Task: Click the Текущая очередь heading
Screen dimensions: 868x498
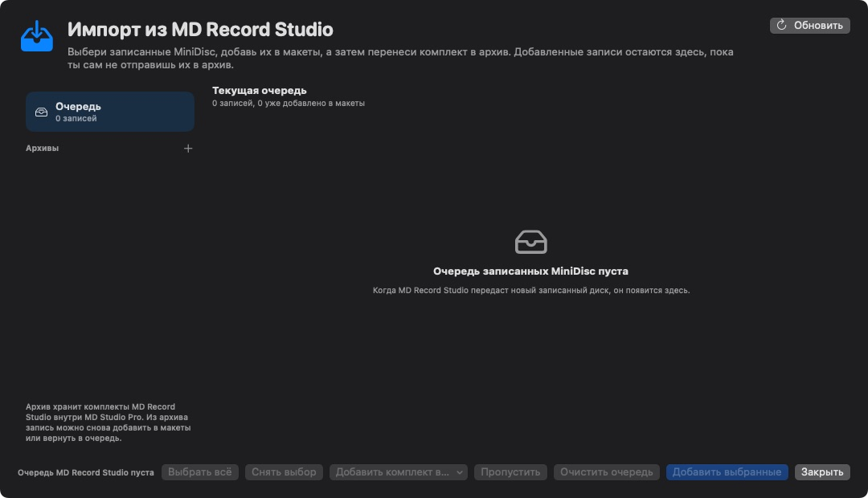Action: (x=259, y=90)
